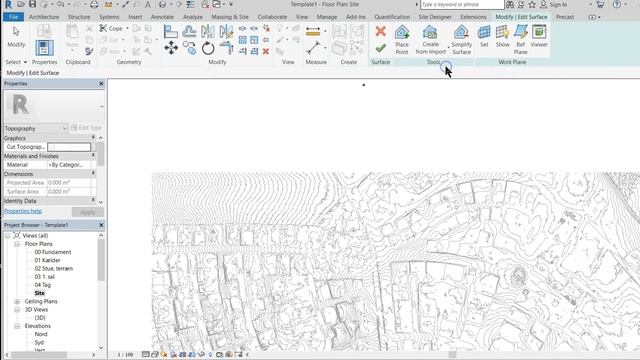
Task: Collapse the Floor Plans tree node
Action: coord(17,244)
